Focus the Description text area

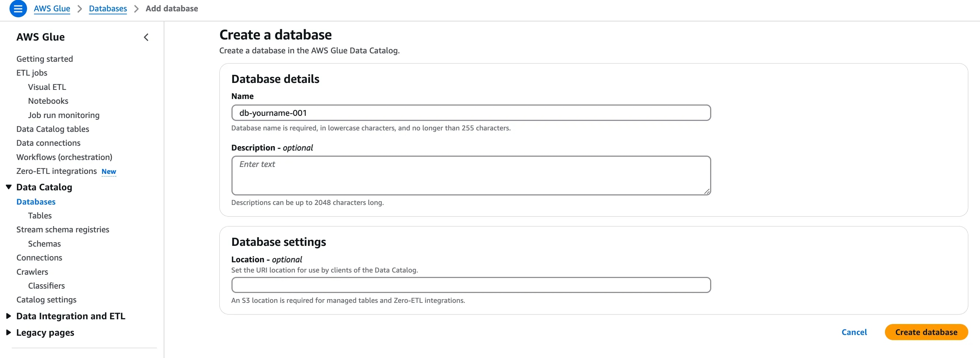(x=471, y=176)
